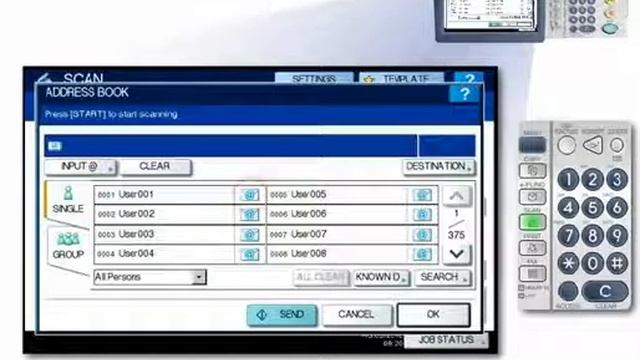Viewport: 640px width, 360px height.
Task: Open Address Book help question mark
Action: [464, 94]
